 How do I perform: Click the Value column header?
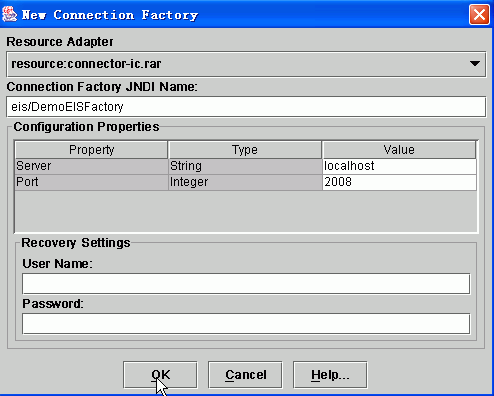pyautogui.click(x=399, y=150)
